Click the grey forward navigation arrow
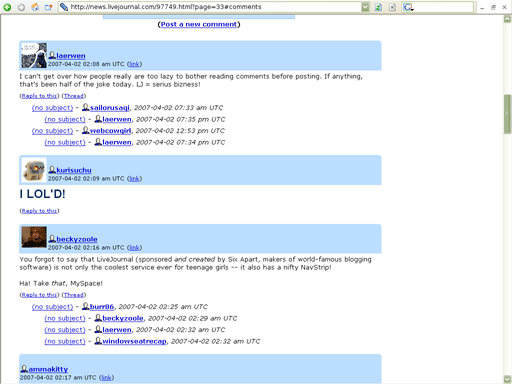Viewport: 512px width, 384px height. tap(21, 7)
